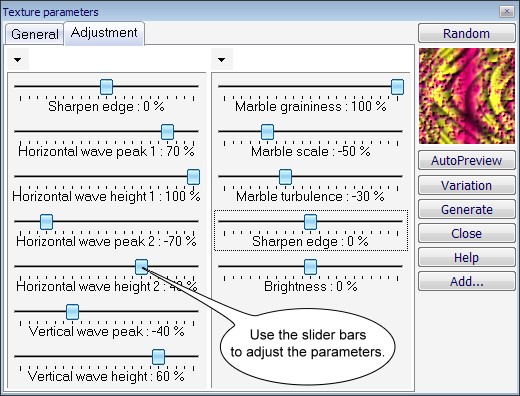Open the right column dropdown arrow
Image resolution: width=520 pixels, height=396 pixels.
222,60
